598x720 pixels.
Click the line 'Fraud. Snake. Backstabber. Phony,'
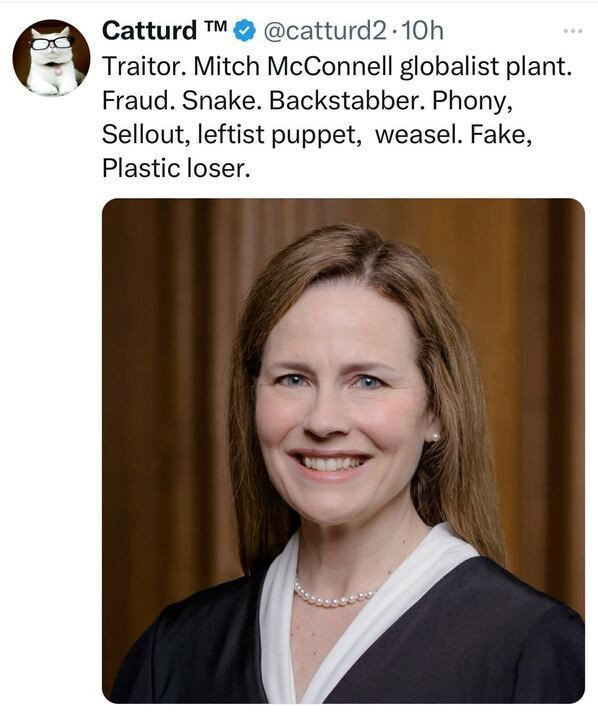(x=307, y=101)
